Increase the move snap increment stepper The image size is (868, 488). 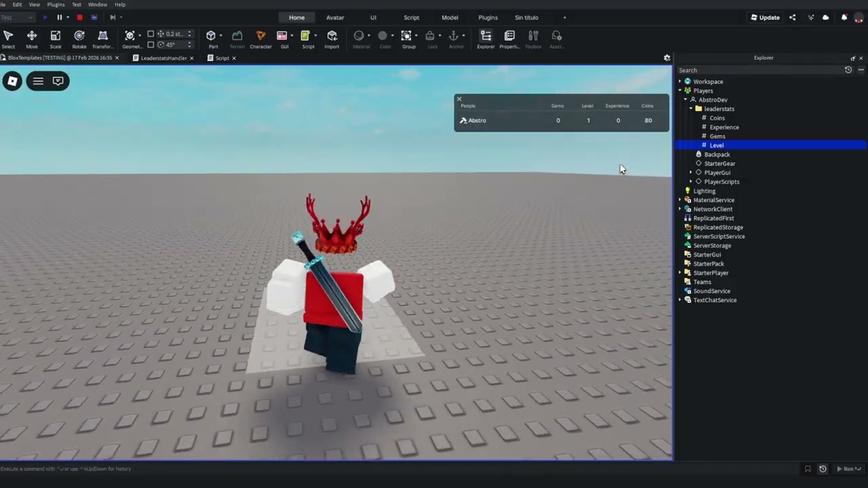189,32
